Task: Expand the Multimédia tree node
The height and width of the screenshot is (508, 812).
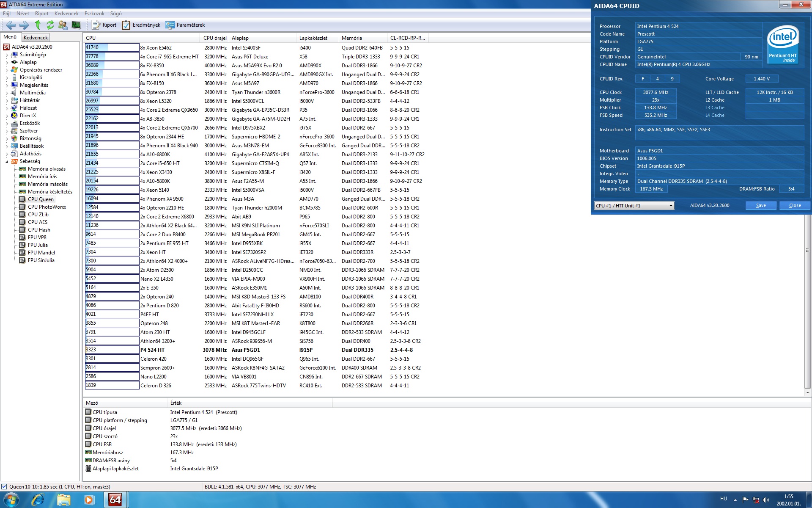Action: coord(7,93)
